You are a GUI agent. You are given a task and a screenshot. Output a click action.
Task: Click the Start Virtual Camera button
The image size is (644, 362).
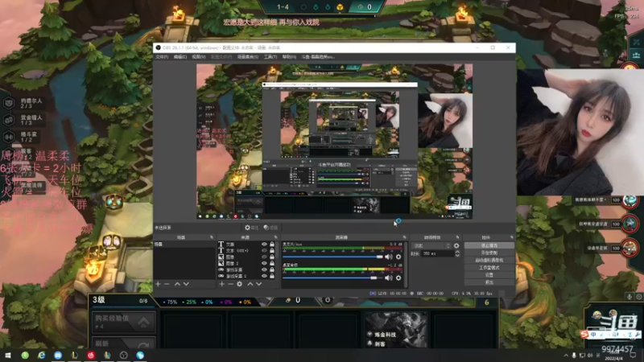pyautogui.click(x=489, y=260)
